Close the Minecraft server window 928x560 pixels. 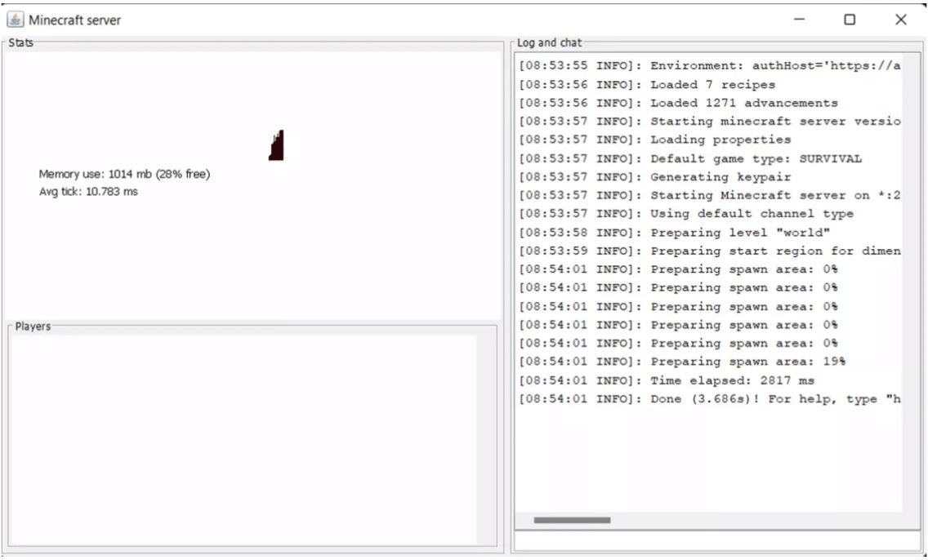coord(901,20)
